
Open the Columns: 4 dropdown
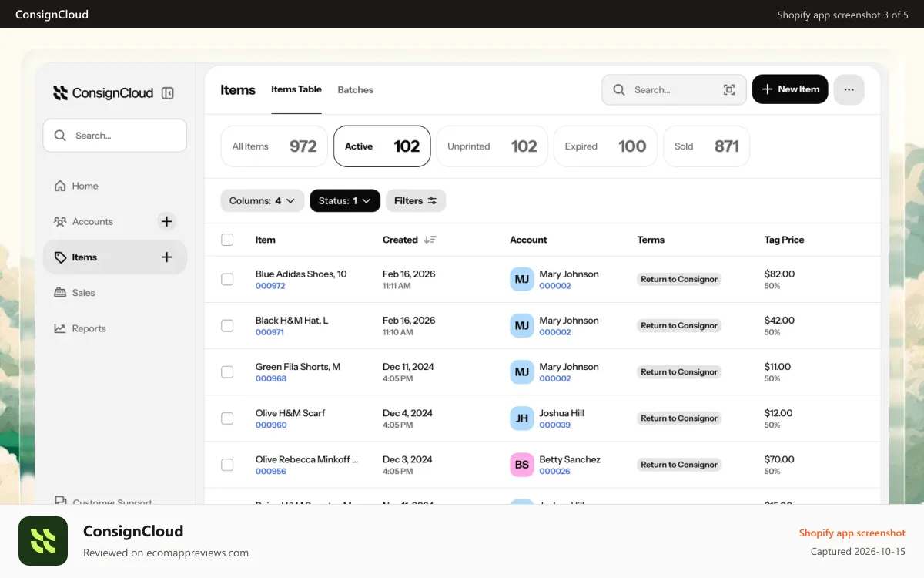point(262,200)
